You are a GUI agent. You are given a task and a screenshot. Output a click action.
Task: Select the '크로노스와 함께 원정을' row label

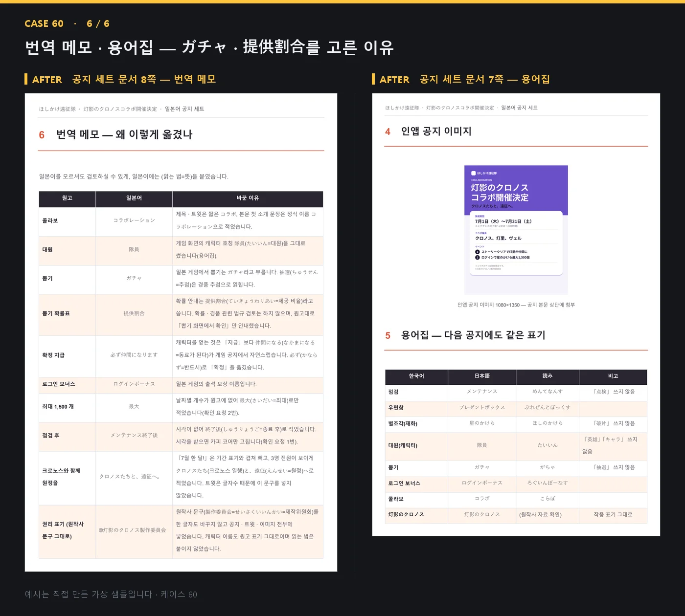(61, 477)
